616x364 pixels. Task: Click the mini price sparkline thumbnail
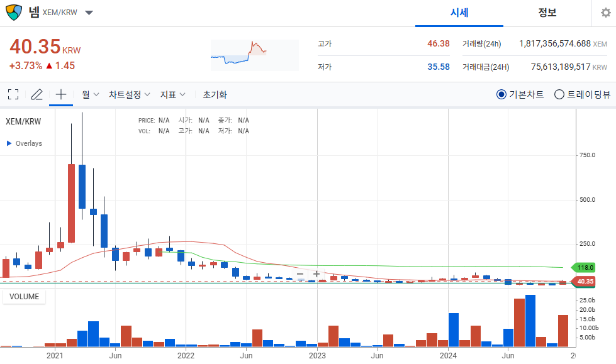[x=255, y=55]
